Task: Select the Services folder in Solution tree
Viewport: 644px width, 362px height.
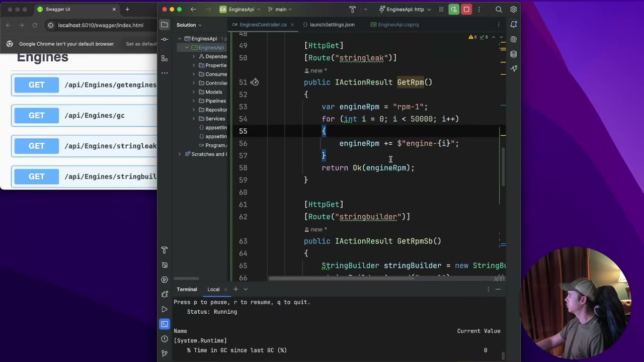Action: [211, 119]
